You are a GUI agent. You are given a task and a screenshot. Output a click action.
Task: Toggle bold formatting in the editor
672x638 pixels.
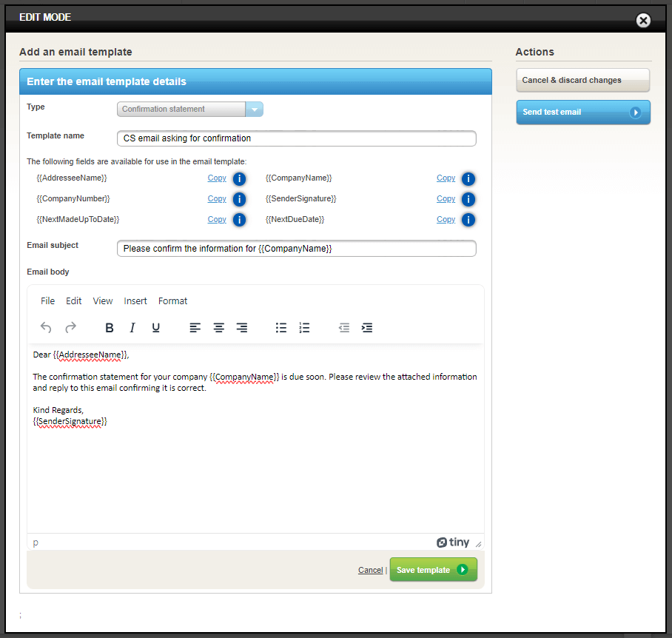pyautogui.click(x=110, y=328)
